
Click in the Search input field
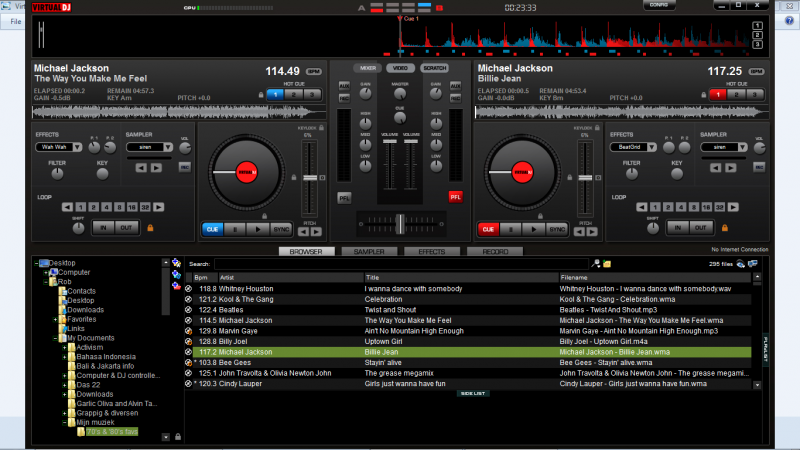tap(402, 264)
